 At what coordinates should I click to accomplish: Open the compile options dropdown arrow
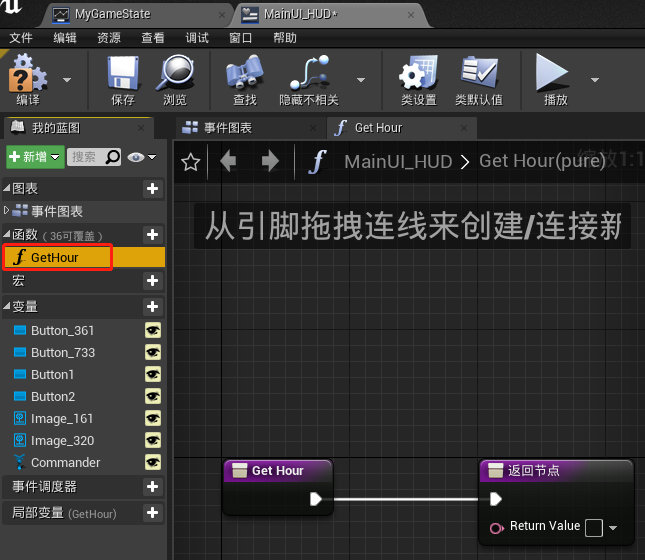click(67, 79)
